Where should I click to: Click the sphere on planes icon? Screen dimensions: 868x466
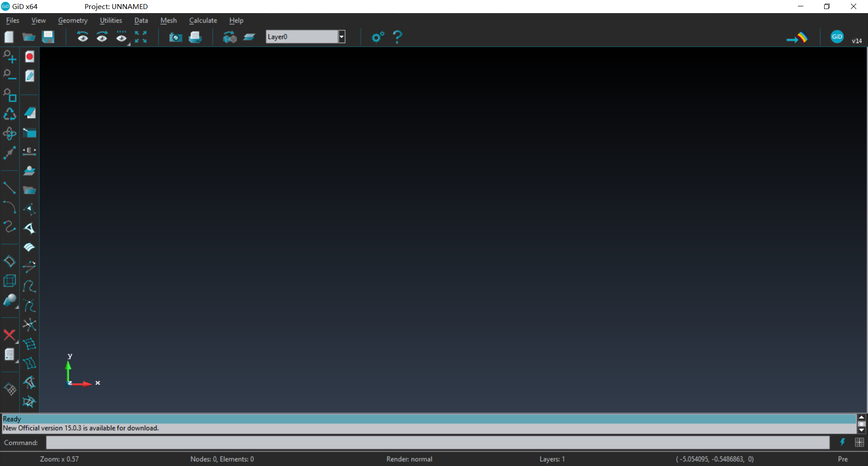(x=29, y=171)
